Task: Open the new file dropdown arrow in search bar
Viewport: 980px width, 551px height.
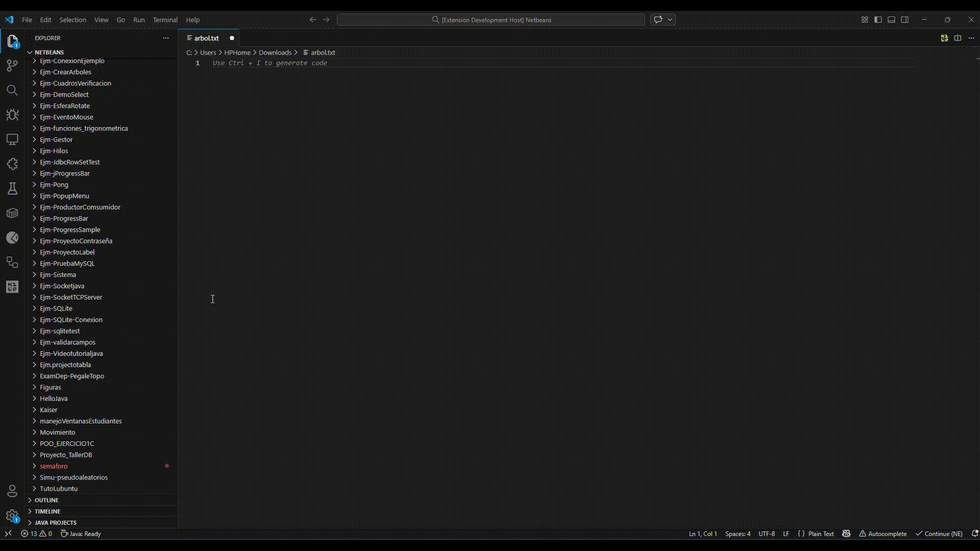Action: click(669, 19)
